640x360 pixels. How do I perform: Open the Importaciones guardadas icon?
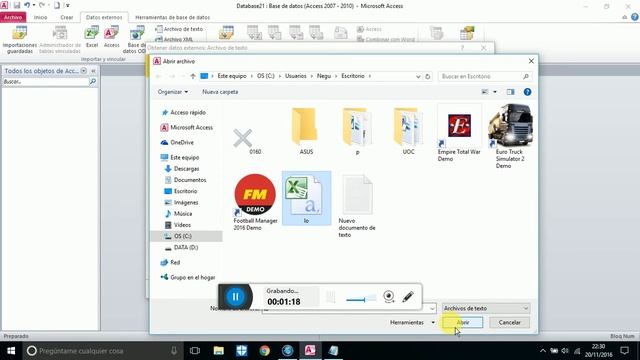[20, 40]
